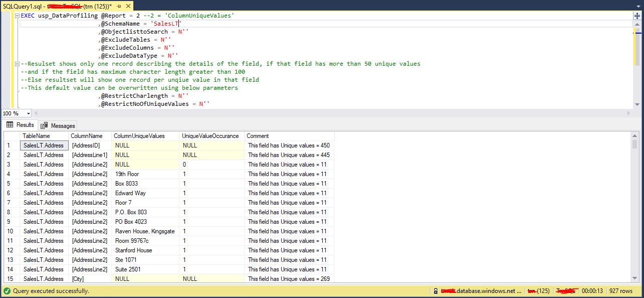Click the 'PO Box 4023' cell
This screenshot has height=298, width=644.
(x=145, y=222)
